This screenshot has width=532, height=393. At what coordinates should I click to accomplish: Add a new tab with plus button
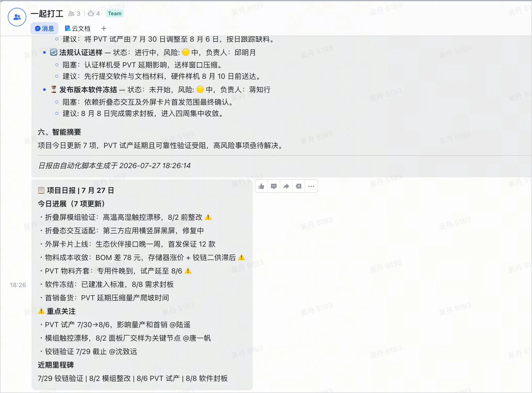click(104, 28)
